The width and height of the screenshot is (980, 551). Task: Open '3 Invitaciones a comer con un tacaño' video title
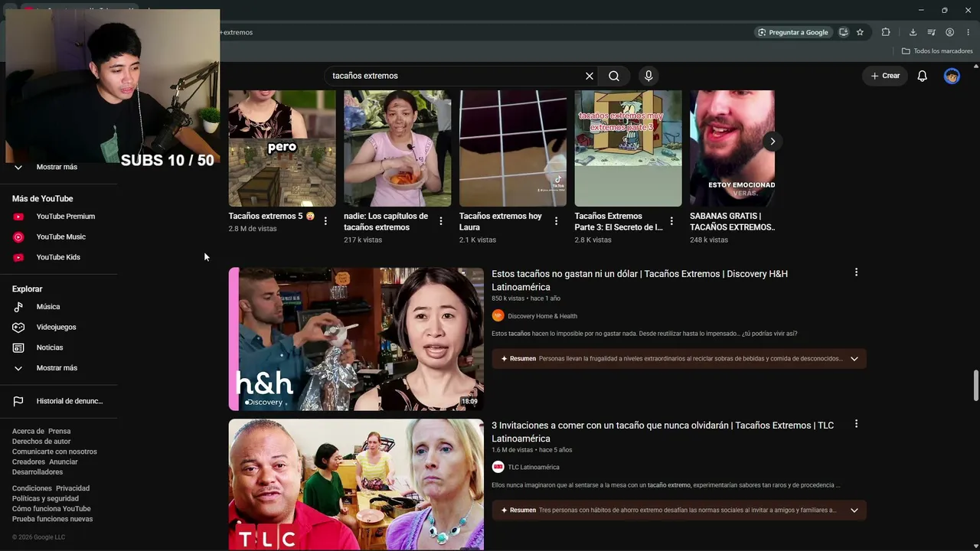click(x=662, y=432)
